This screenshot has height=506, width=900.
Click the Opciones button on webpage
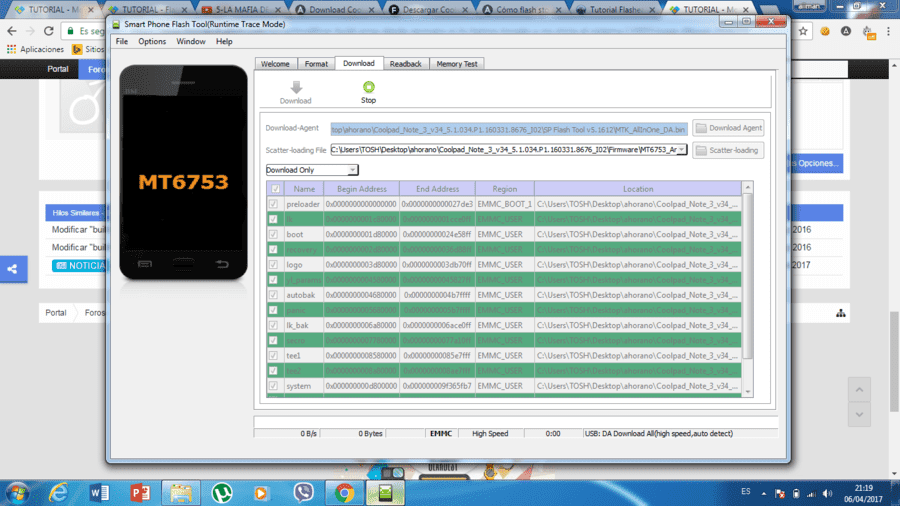click(816, 164)
